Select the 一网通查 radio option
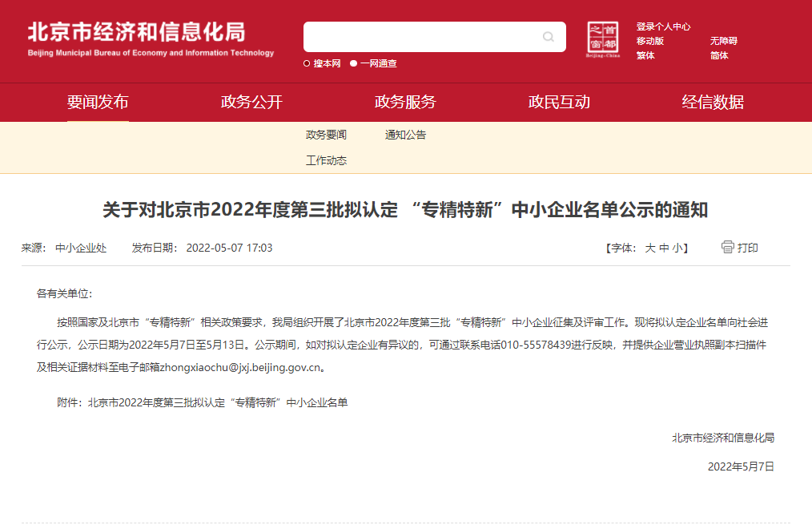The image size is (812, 525). click(x=354, y=64)
